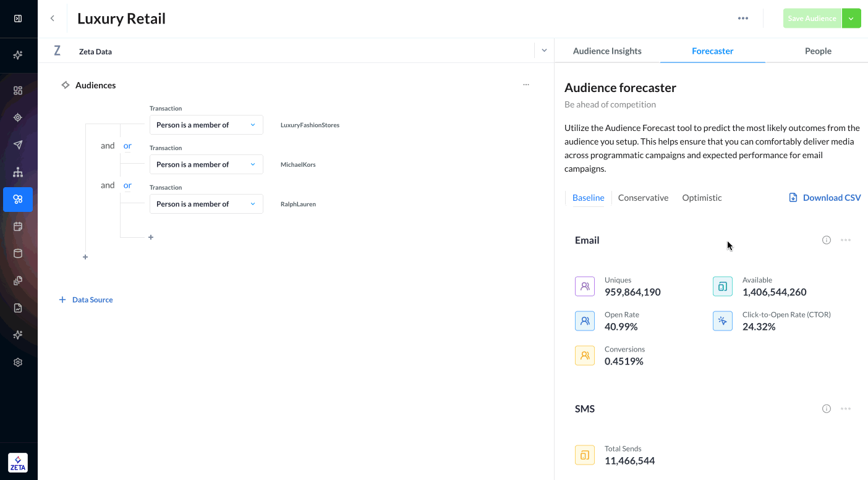Toggle the second 'or' operator above RalphLauren
Image resolution: width=868 pixels, height=480 pixels.
[127, 185]
